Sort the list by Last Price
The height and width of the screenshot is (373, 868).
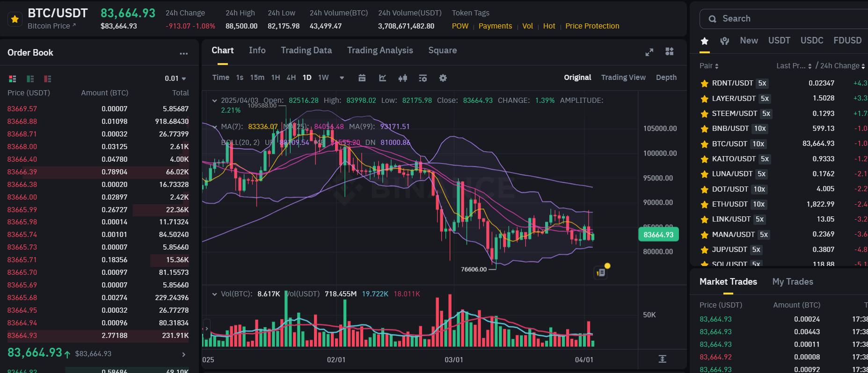pos(794,66)
